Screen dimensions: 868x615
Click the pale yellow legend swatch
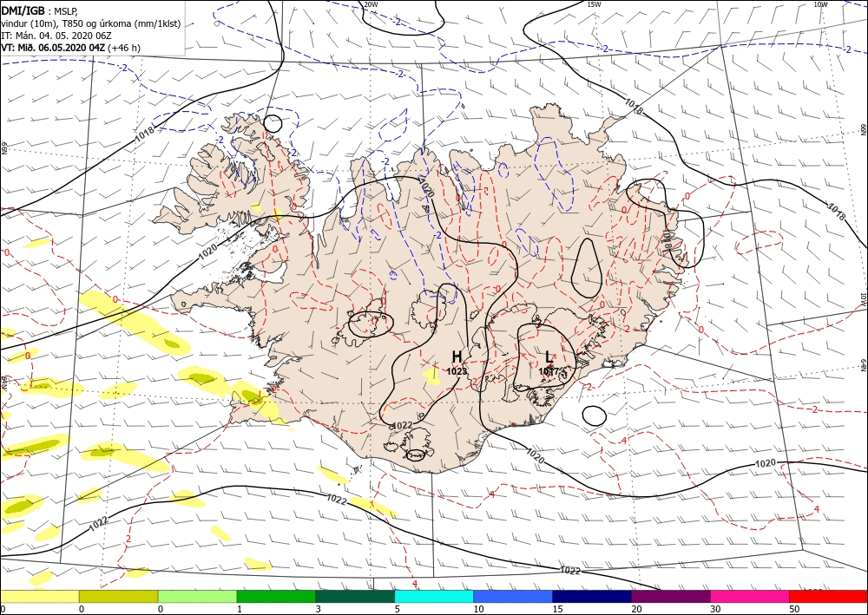pos(39,596)
